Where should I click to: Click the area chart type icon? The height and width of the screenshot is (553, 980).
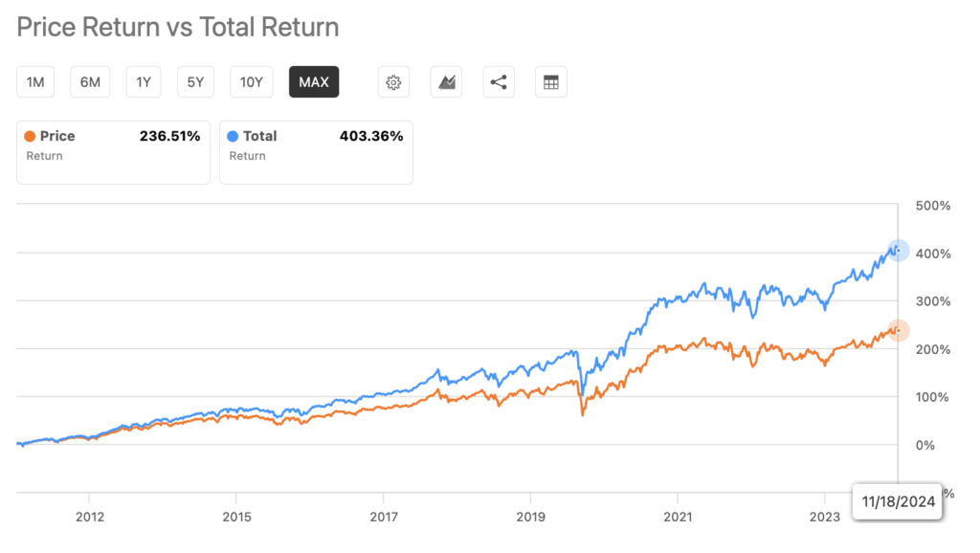446,82
